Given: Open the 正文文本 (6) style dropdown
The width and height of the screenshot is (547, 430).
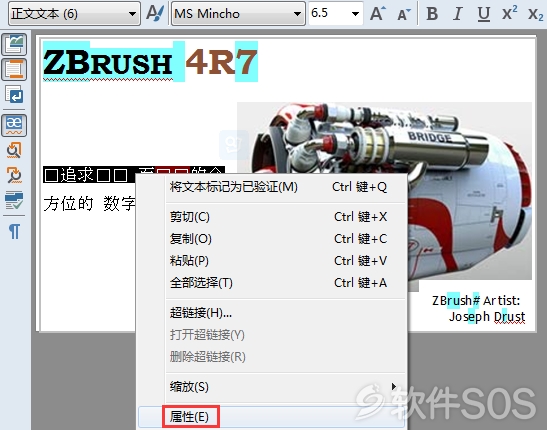Looking at the screenshot, I should 74,14.
